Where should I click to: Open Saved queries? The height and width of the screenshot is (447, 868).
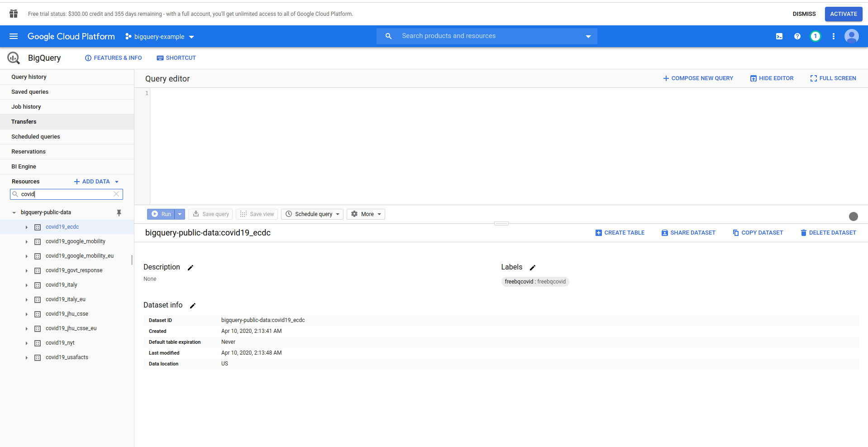coord(67,92)
